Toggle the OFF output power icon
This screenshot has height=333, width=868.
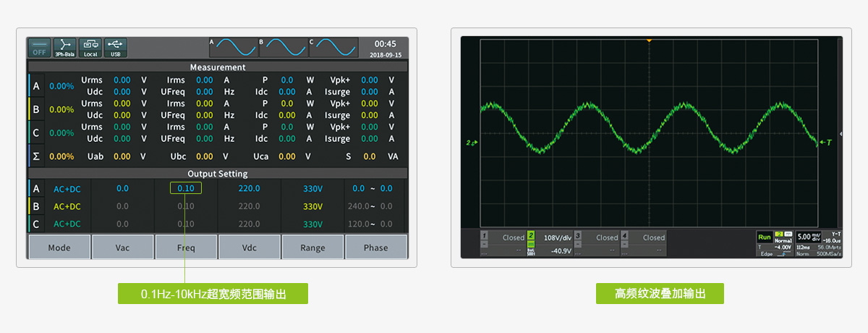40,48
